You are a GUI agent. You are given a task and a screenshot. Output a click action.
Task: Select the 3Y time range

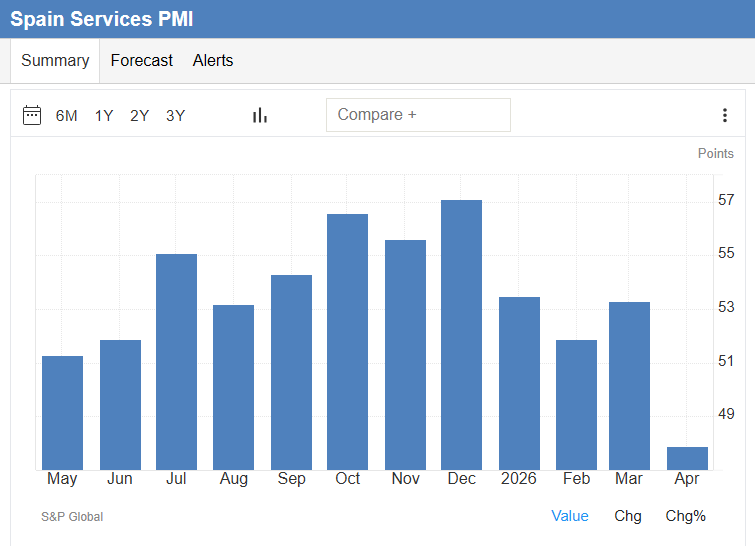175,116
